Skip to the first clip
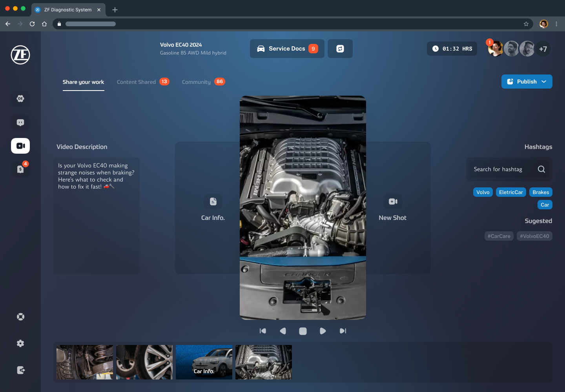The image size is (565, 392). click(x=263, y=331)
